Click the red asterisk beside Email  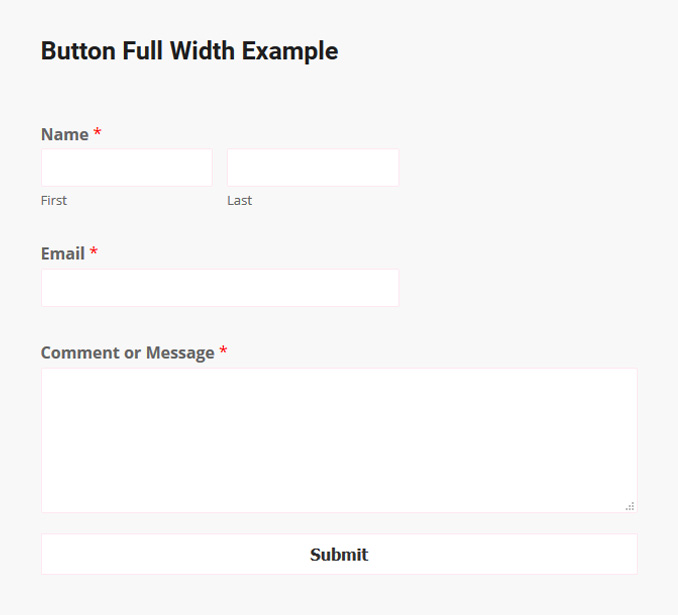94,252
